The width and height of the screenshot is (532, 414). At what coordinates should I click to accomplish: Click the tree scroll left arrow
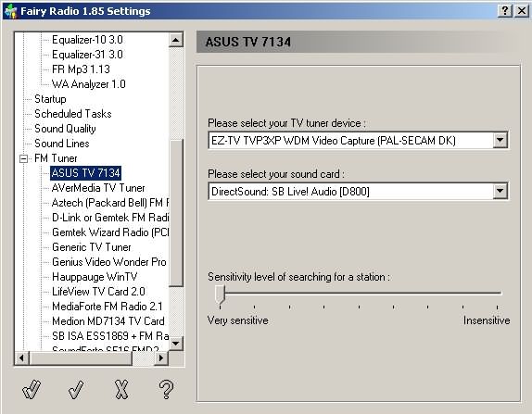click(x=21, y=358)
